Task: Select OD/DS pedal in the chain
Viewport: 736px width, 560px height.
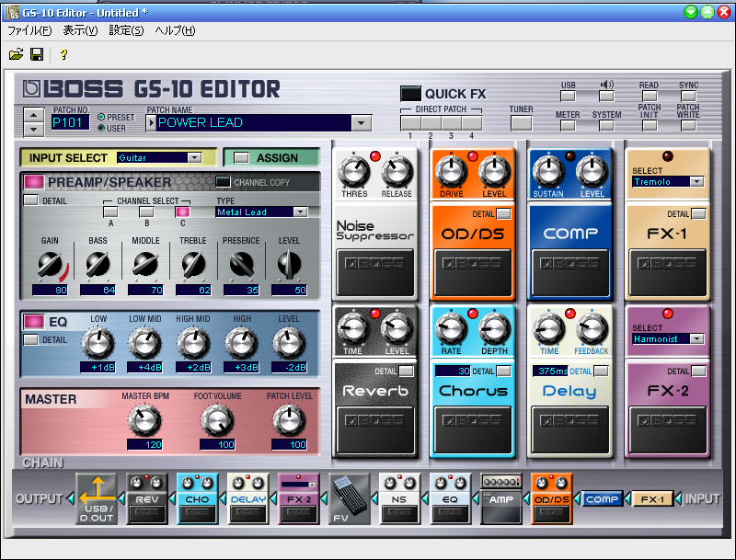Action: (x=551, y=499)
